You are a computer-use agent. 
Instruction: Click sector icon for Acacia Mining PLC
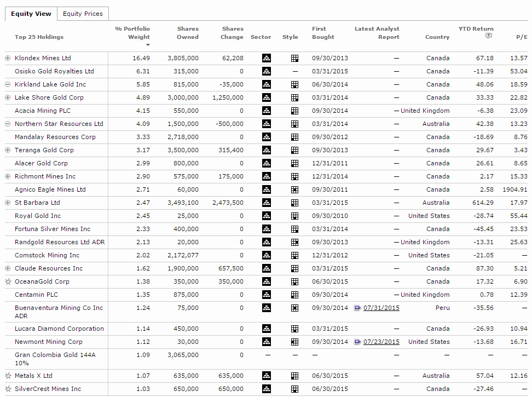click(267, 111)
